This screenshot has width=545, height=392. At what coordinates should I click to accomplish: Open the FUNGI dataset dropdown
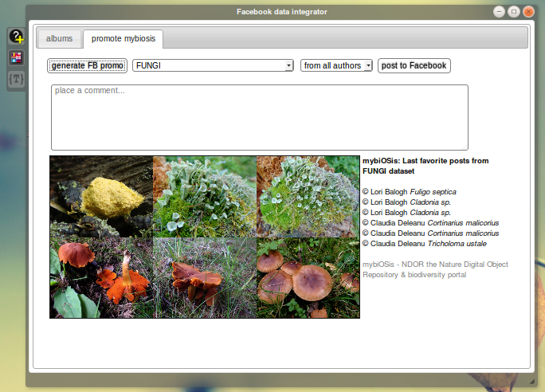coord(213,65)
